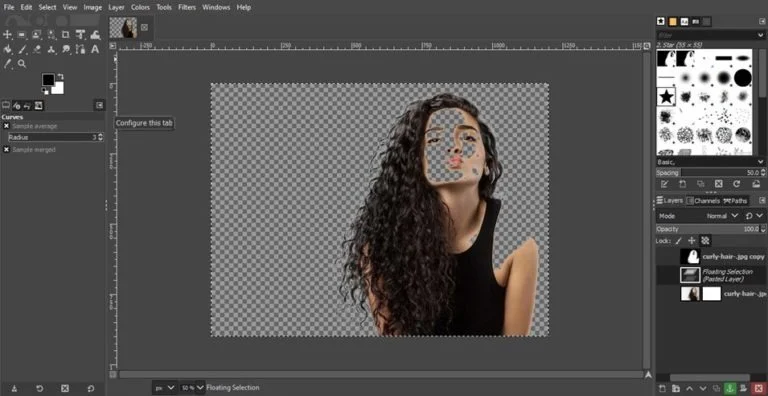The image size is (768, 396).
Task: Select the Foreground Select tool
Action: coord(37,34)
